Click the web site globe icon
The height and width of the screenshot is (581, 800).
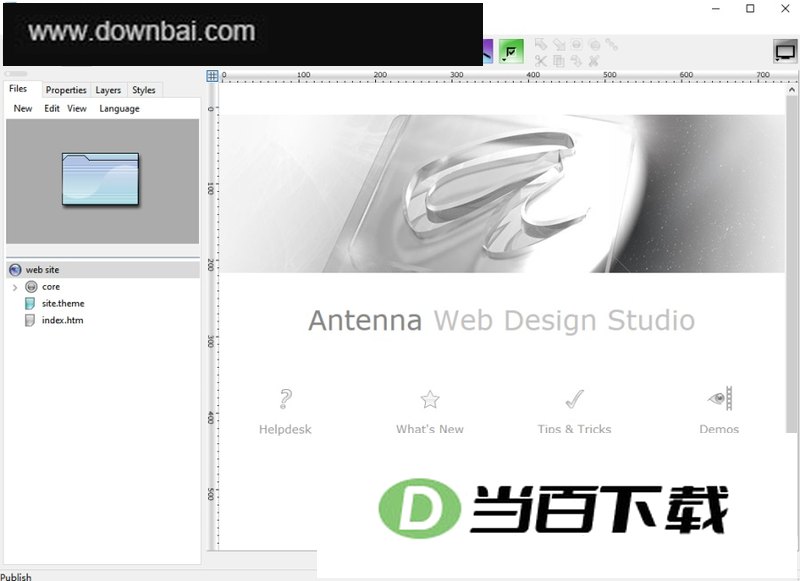pos(15,269)
